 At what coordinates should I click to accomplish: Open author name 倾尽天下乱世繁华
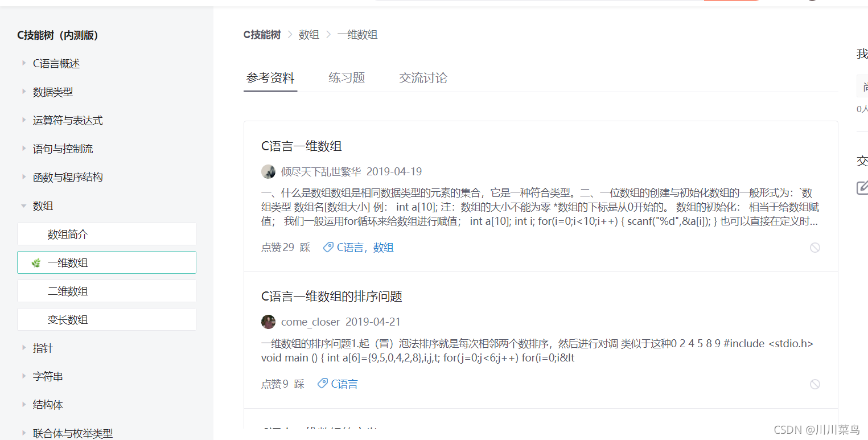coord(321,171)
